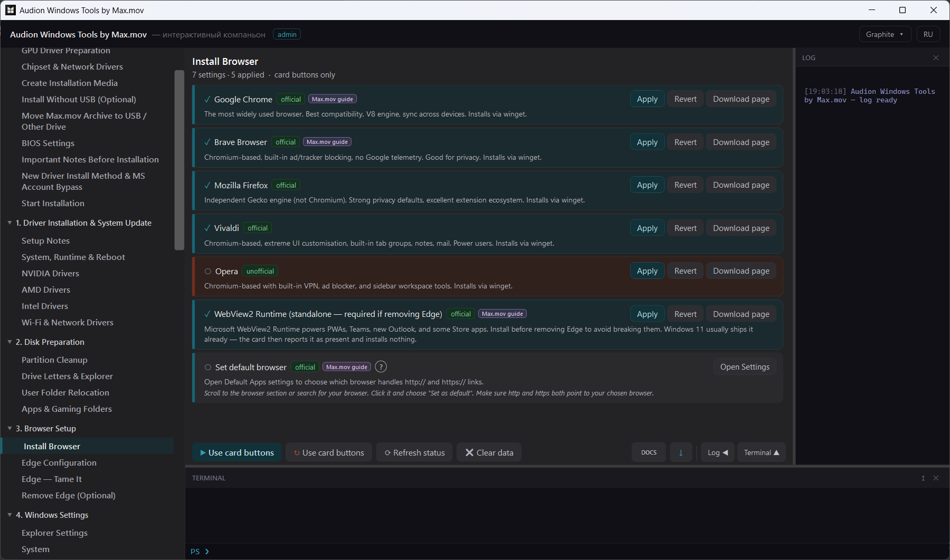Screen dimensions: 950x560
Task: Apply the Mozilla Firefox install
Action: coord(647,185)
